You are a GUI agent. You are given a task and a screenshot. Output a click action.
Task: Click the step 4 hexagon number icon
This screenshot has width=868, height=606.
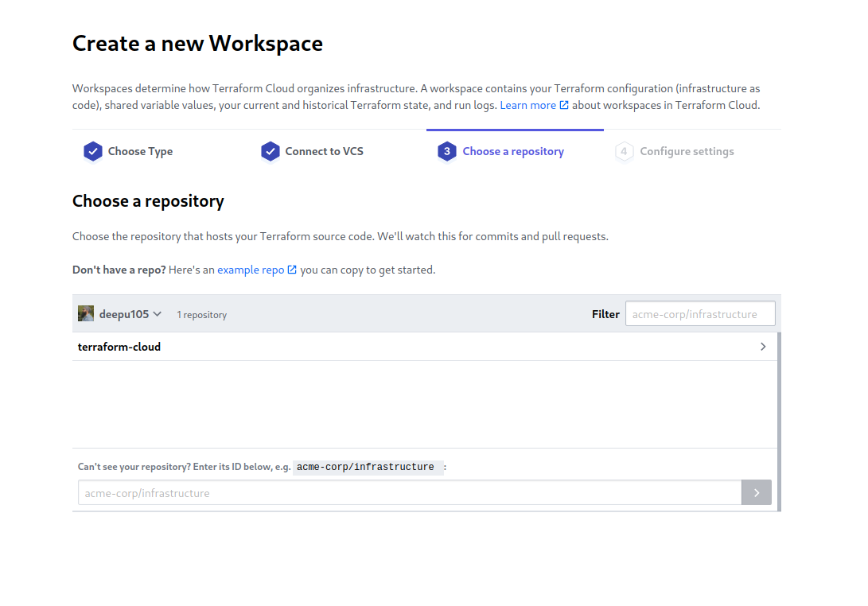pos(624,151)
